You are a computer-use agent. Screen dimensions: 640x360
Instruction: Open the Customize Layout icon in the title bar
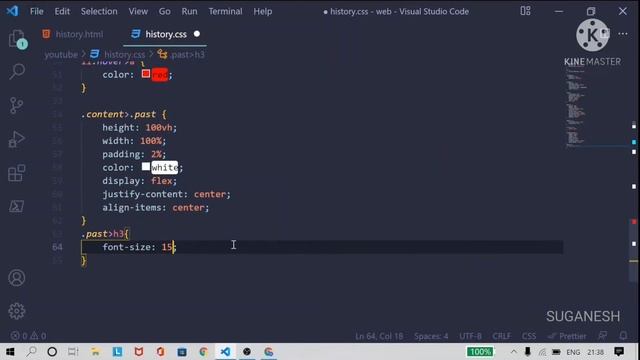525,11
